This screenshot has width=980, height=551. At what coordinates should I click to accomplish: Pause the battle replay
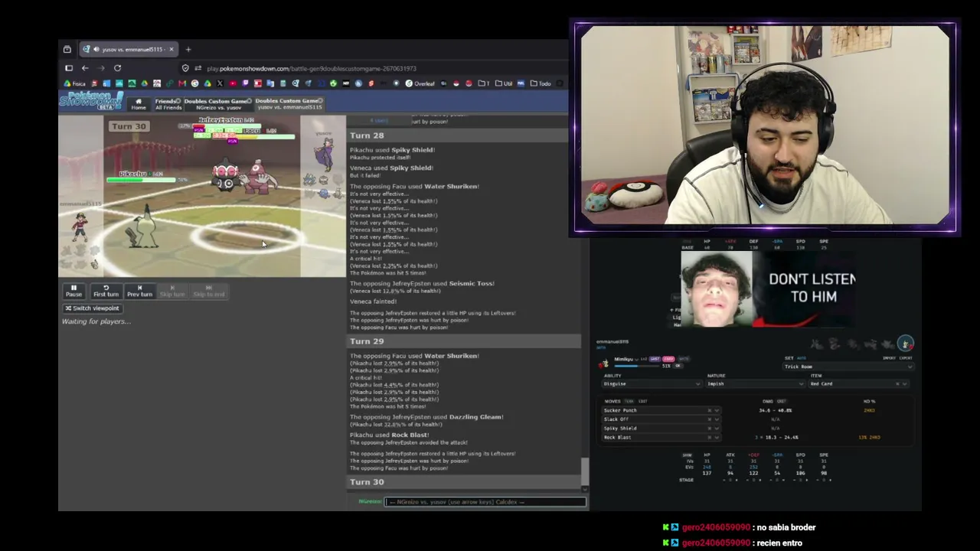pyautogui.click(x=73, y=291)
